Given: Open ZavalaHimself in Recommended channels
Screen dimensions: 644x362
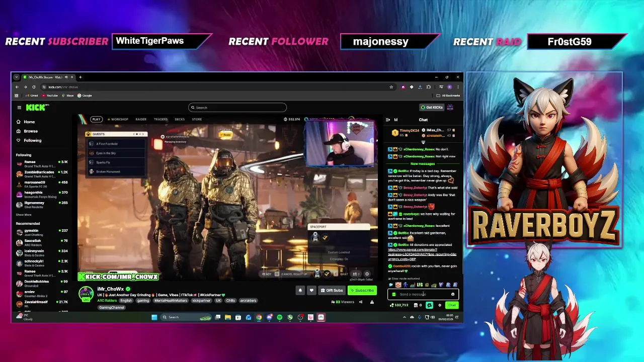Looking at the screenshot, I should point(42,303).
